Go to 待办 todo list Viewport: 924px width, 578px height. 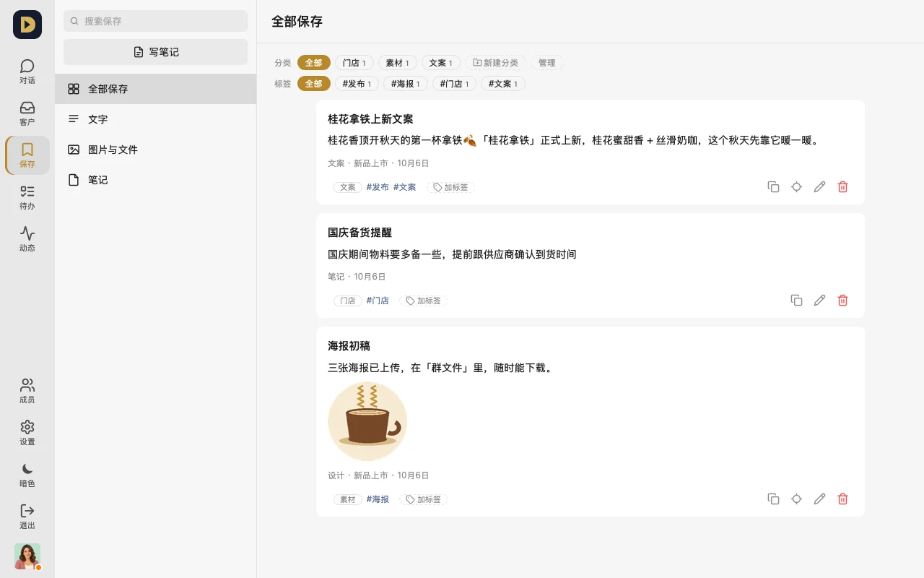[x=27, y=197]
